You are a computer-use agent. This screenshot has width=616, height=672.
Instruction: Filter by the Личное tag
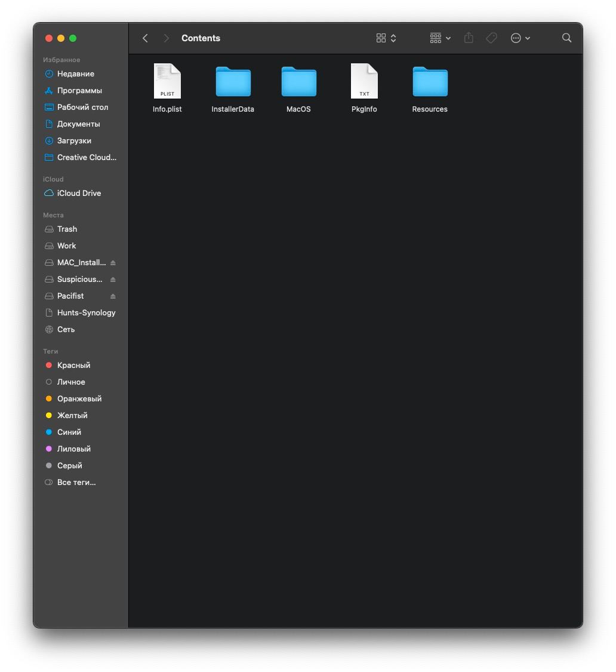pyautogui.click(x=81, y=382)
